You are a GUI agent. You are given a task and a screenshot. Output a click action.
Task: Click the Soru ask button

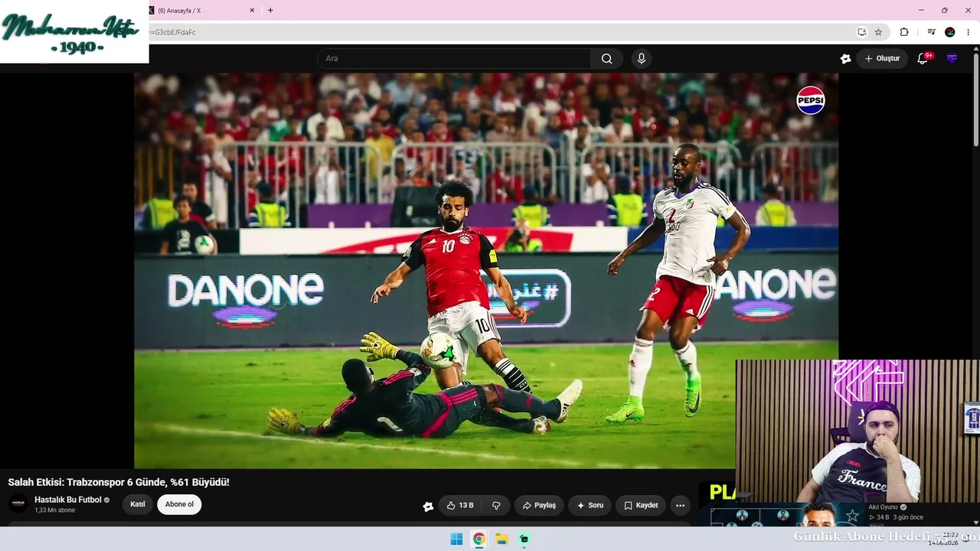click(590, 505)
